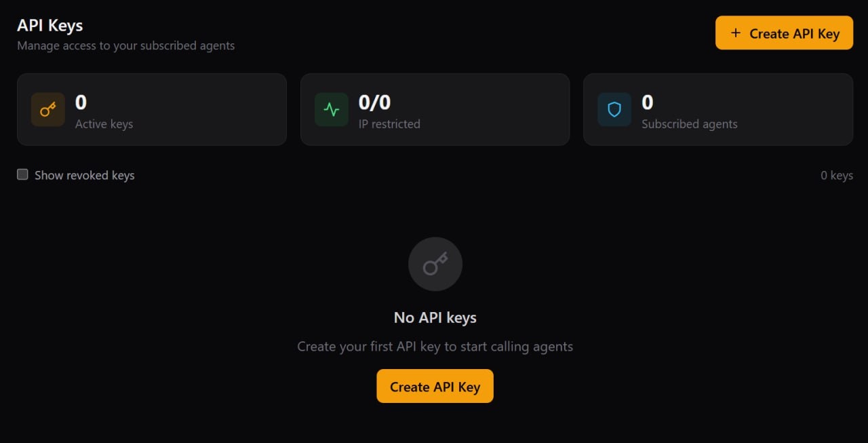Click the Manage access subtitle text
The height and width of the screenshot is (443, 868).
coord(125,45)
